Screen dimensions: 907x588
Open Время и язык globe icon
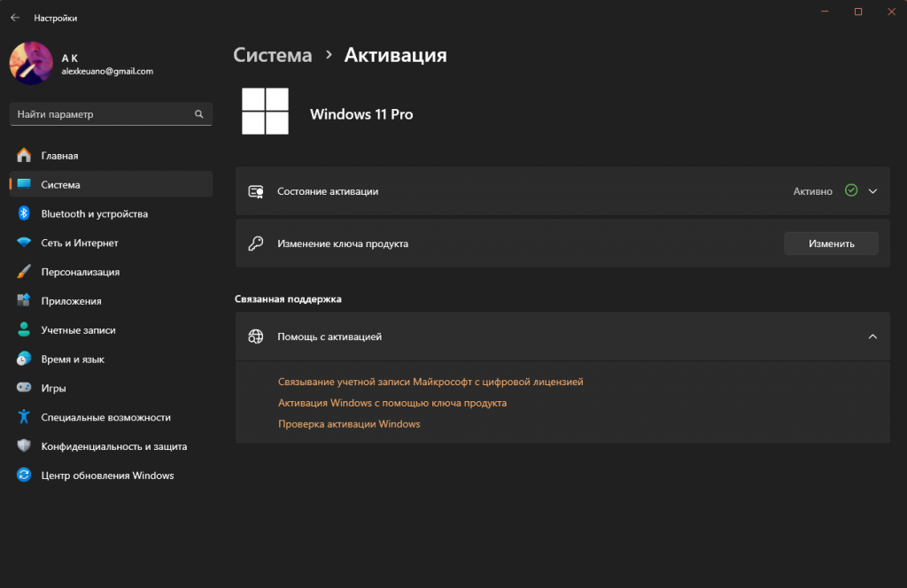coord(24,360)
